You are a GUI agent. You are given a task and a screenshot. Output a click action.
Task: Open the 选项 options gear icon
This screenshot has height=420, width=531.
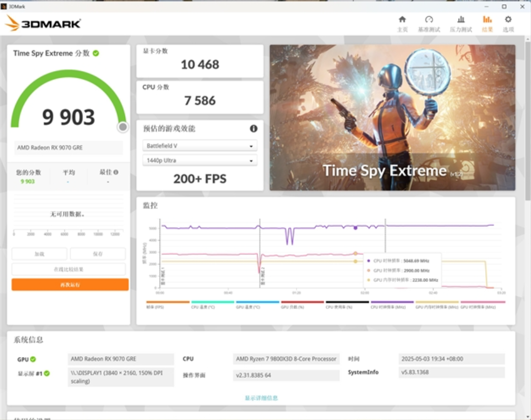point(508,19)
